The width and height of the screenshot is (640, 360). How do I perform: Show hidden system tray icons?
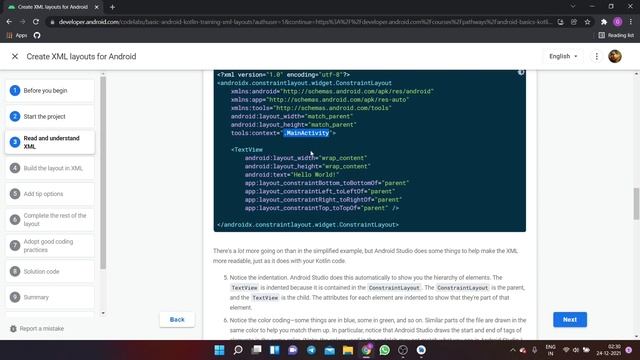[x=513, y=350]
